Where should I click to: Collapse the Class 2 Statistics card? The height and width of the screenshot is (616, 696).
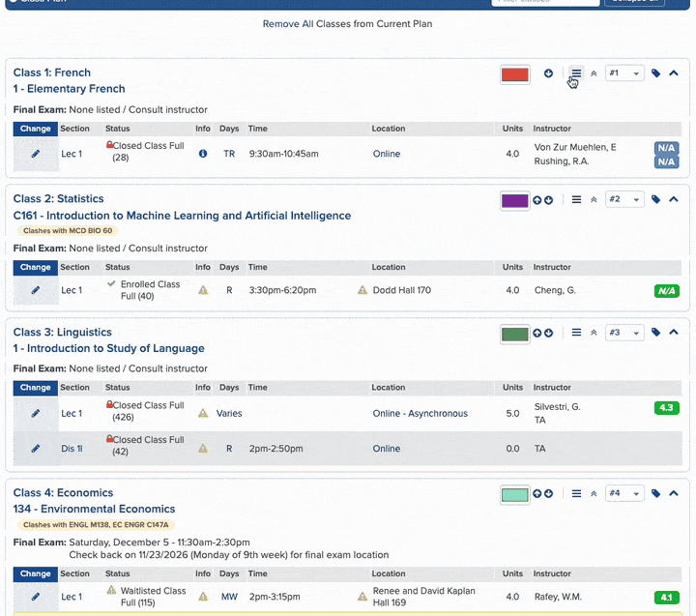[674, 199]
